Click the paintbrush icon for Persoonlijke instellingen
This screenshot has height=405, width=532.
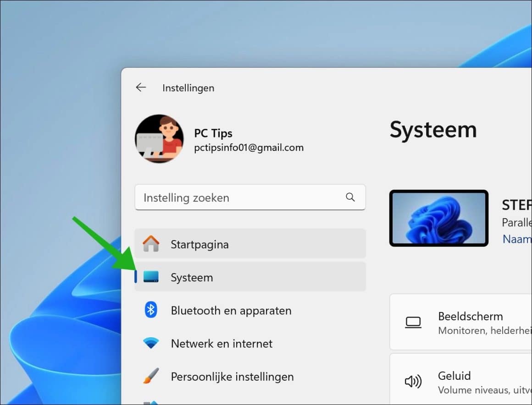[152, 376]
